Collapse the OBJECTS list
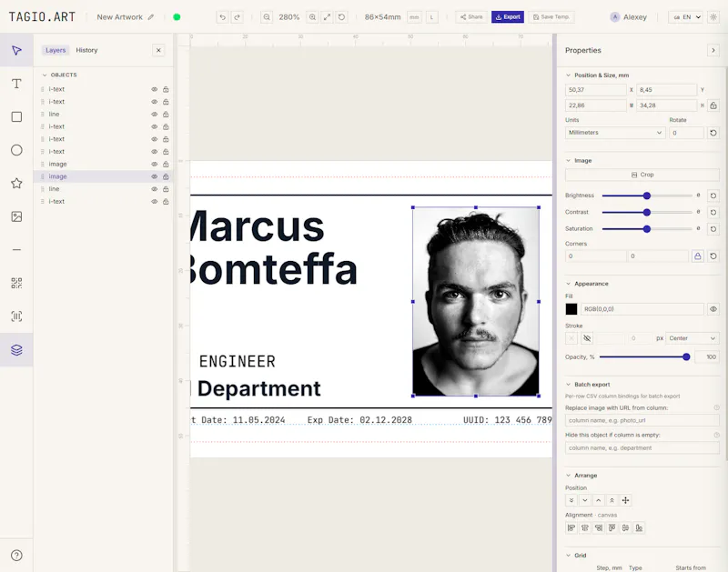 45,75
